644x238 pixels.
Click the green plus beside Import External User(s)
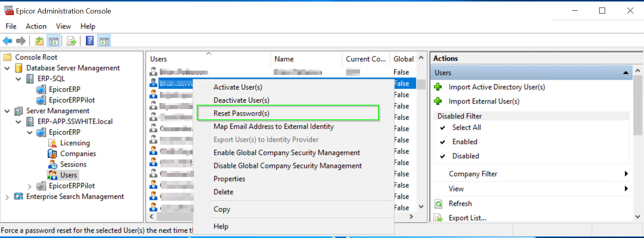coord(438,101)
